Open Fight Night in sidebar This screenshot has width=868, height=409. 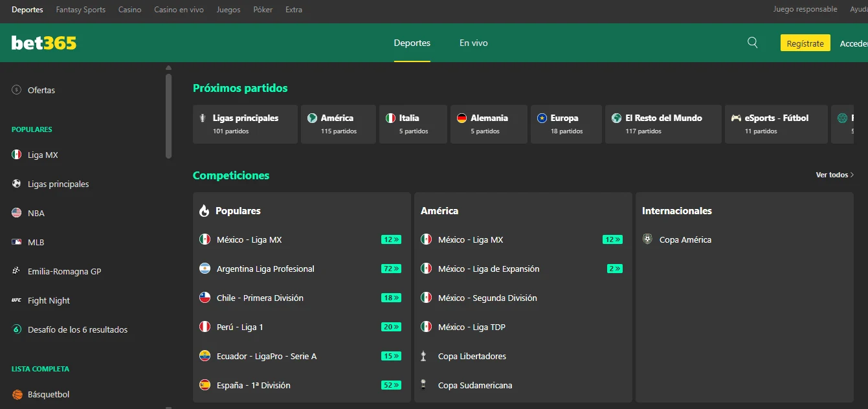tap(49, 300)
